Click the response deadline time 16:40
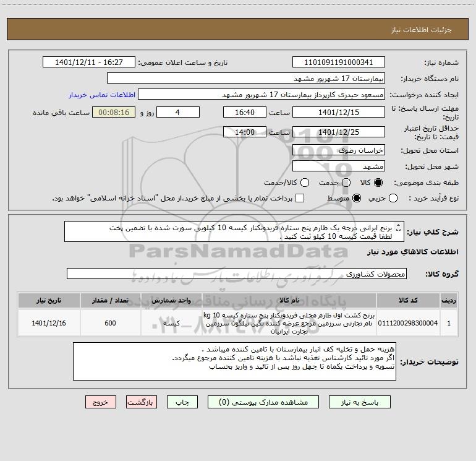476x461 pixels. 245,112
